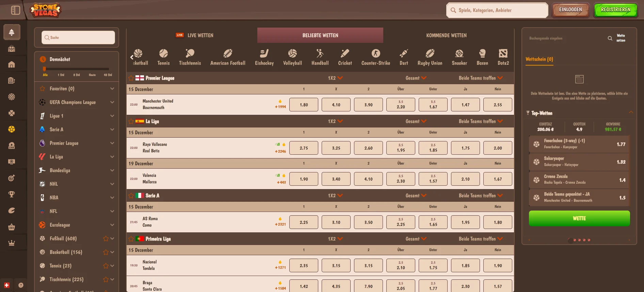Open the Stone Vegas logo home
Viewport: 644px width, 292px height.
[x=45, y=10]
